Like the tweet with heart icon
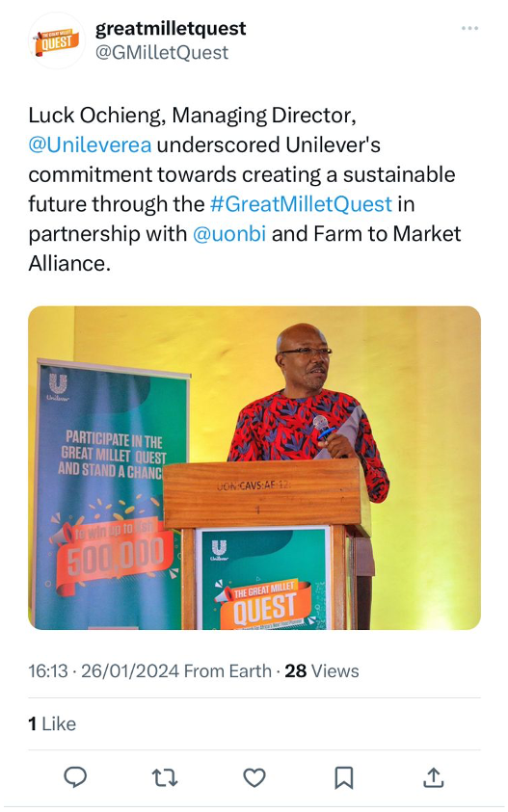Image resolution: width=508 pixels, height=812 pixels. coord(254,777)
